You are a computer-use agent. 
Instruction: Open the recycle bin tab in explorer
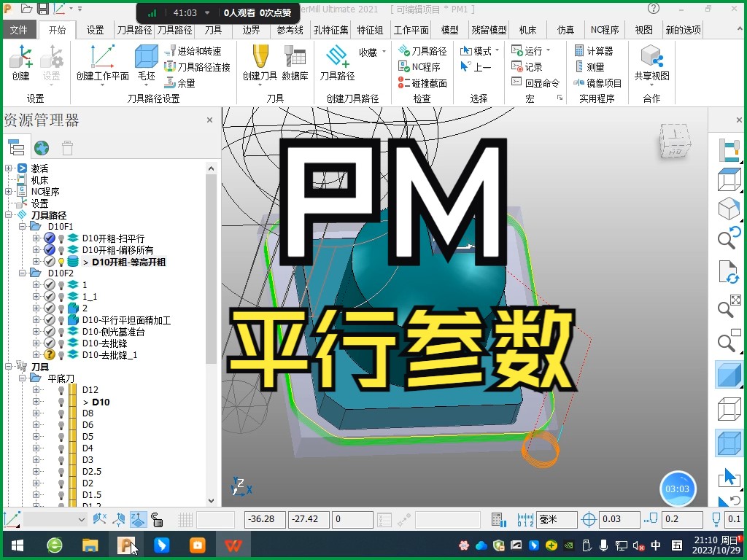(x=67, y=148)
